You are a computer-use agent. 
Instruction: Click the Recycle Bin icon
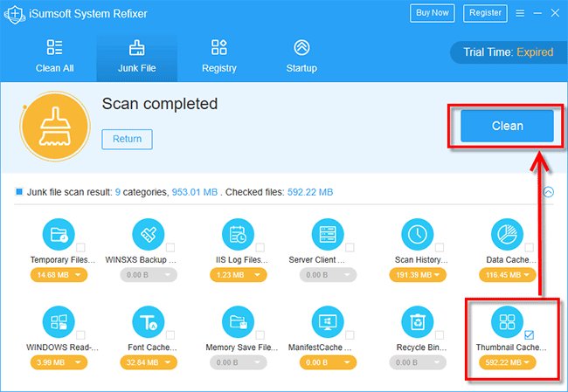click(418, 322)
